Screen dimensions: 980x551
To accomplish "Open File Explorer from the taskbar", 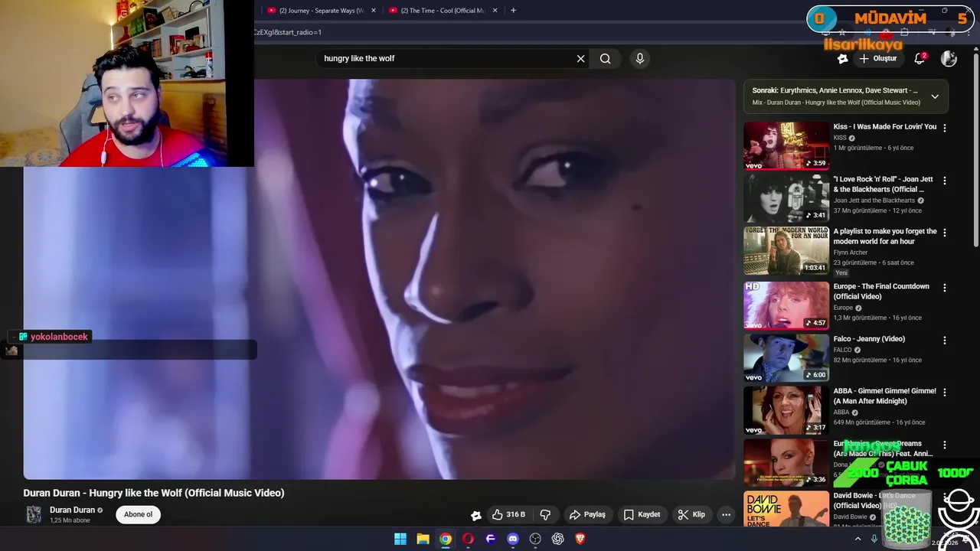I will (x=423, y=539).
